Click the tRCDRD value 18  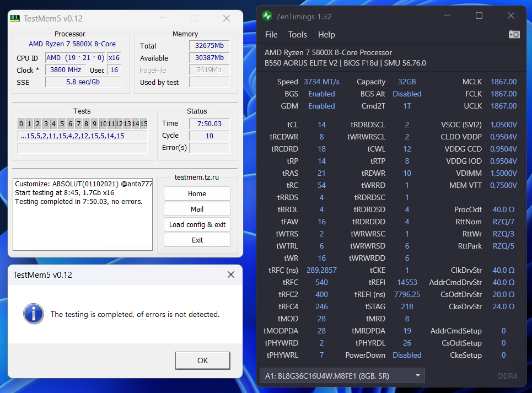click(x=321, y=149)
